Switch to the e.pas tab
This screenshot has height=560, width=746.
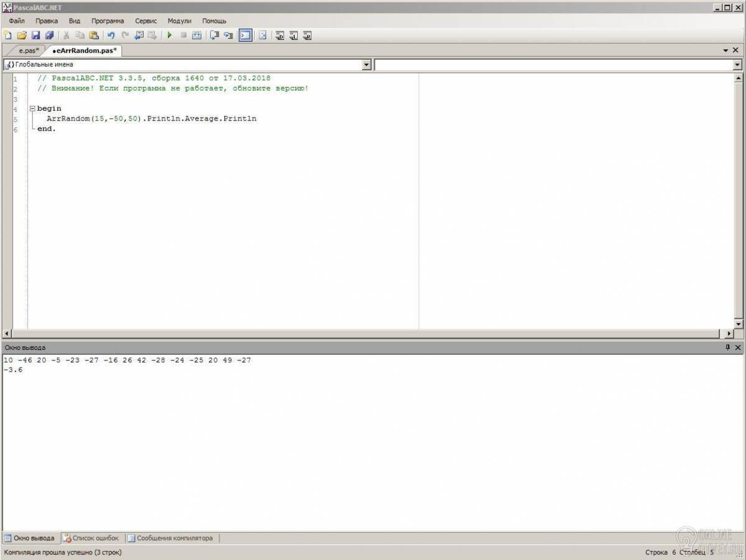(x=28, y=50)
